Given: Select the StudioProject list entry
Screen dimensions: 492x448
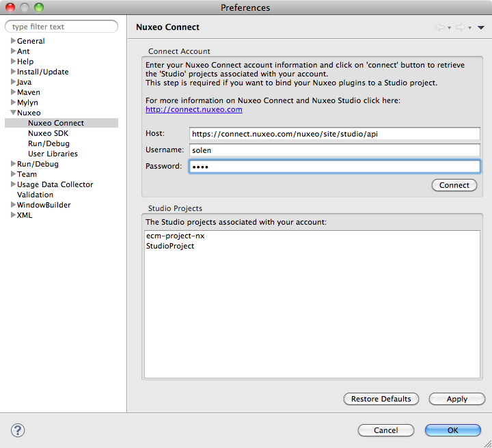Looking at the screenshot, I should [170, 246].
